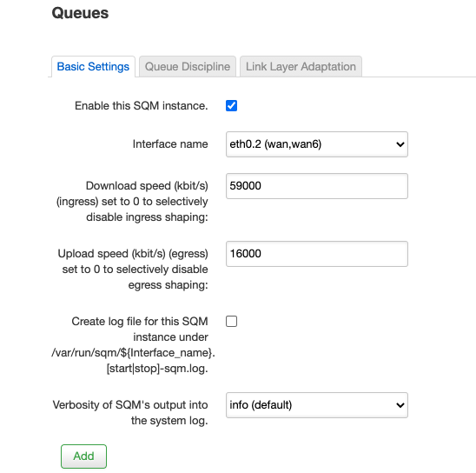Click the Queues page heading
The image size is (476, 473).
[x=80, y=13]
